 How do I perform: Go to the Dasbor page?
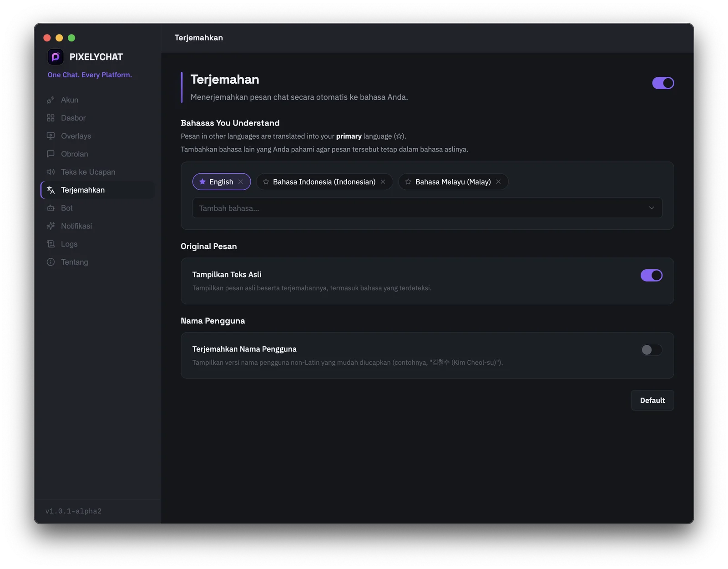pyautogui.click(x=97, y=118)
